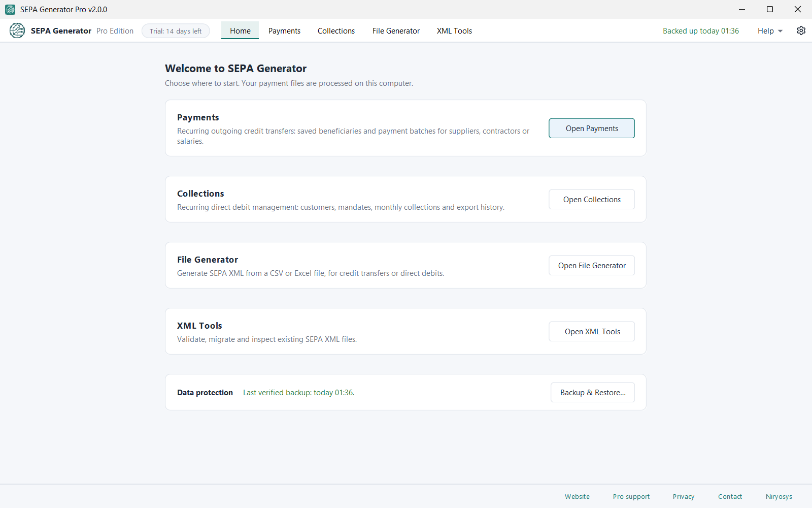Close the SEPA Generator Pro window
The width and height of the screenshot is (812, 508).
(798, 9)
